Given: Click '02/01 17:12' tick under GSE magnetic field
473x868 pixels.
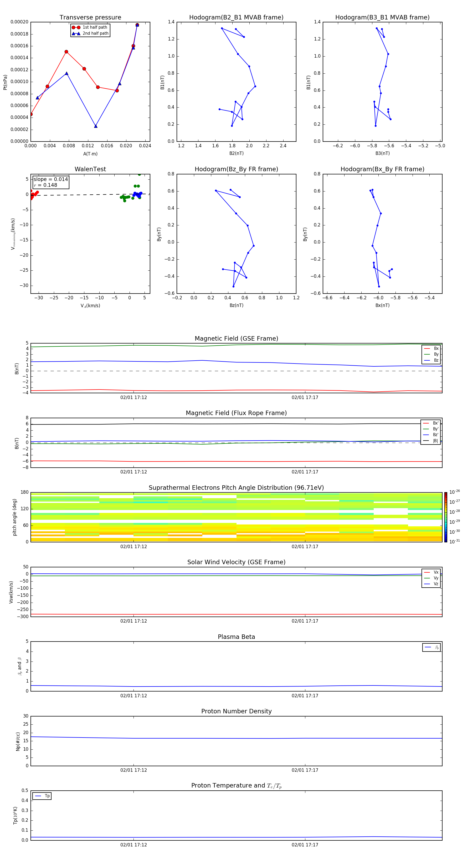Looking at the screenshot, I should tap(134, 398).
